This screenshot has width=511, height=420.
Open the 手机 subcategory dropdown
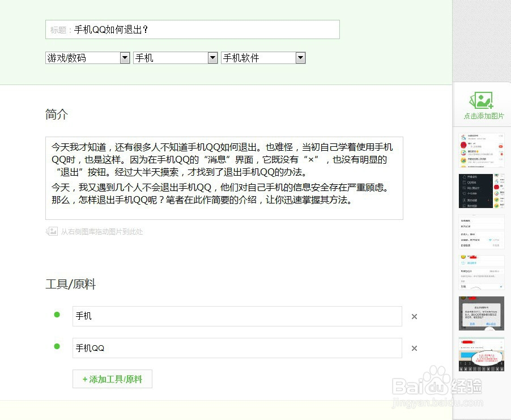coord(175,58)
